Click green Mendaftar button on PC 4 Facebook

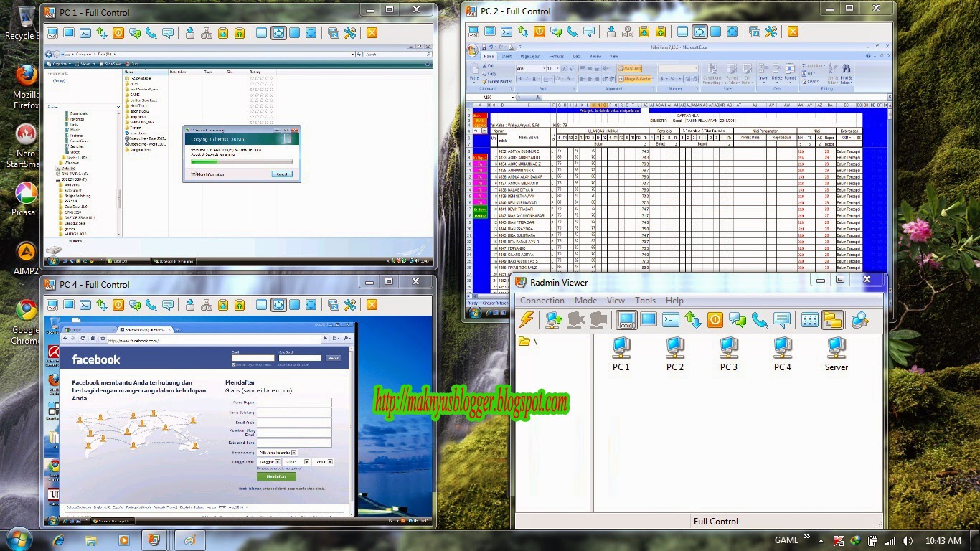click(x=276, y=476)
